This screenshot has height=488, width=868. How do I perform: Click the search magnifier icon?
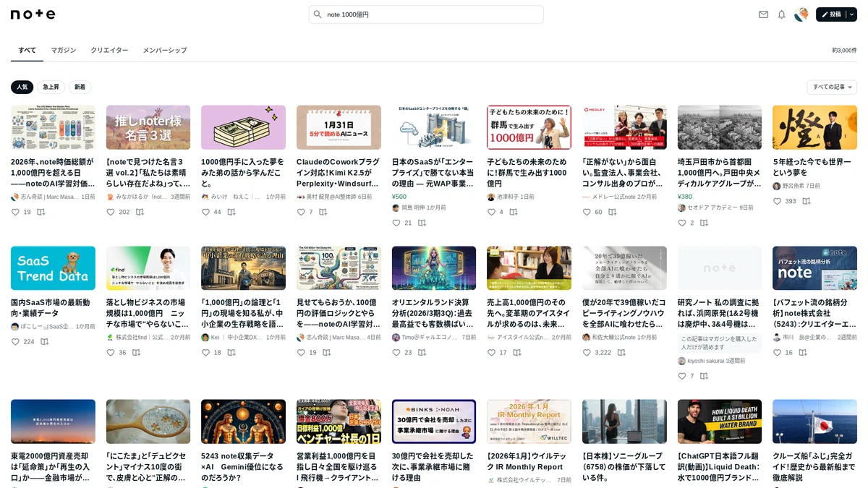[x=318, y=14]
